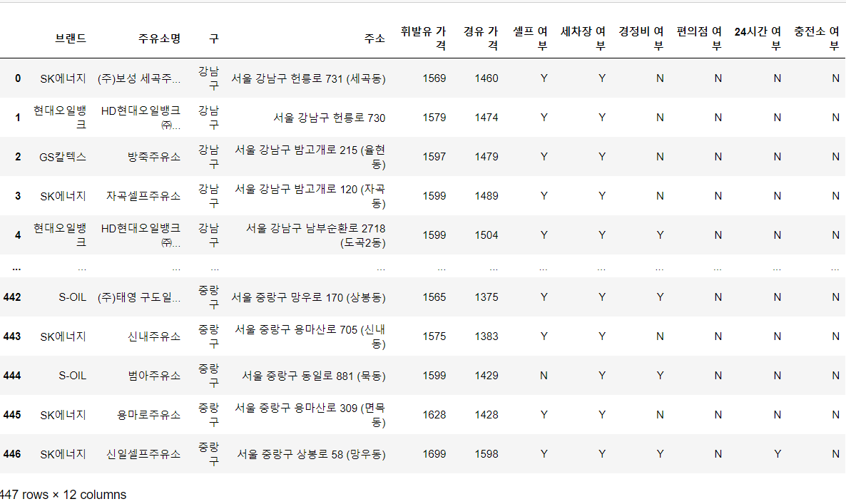Select row index 443
The image size is (846, 504).
(12, 336)
